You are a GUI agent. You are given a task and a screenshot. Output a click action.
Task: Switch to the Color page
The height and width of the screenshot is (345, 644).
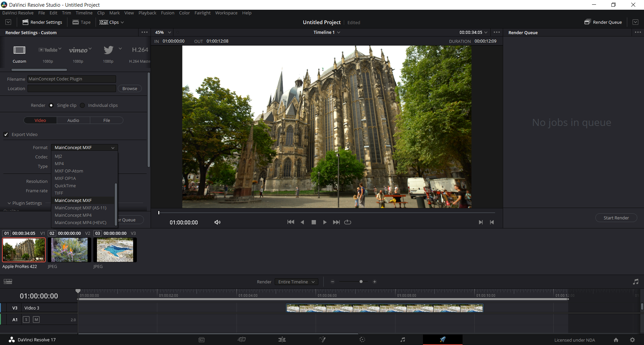(x=363, y=340)
